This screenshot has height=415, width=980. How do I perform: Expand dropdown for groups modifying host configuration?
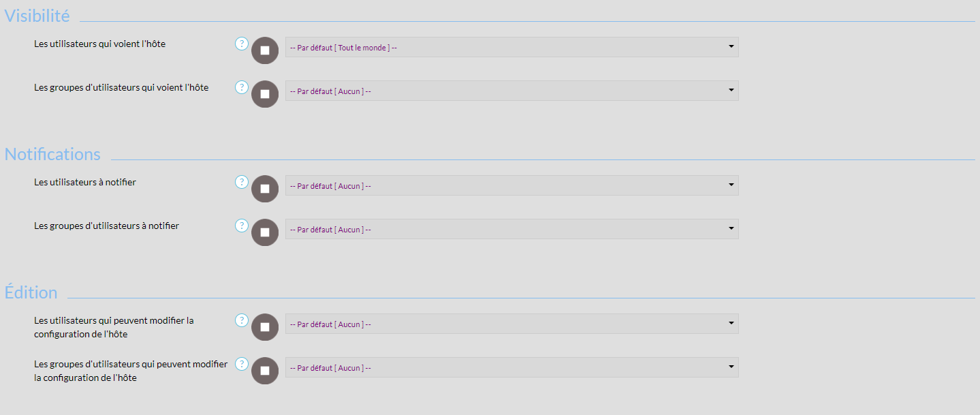click(511, 367)
